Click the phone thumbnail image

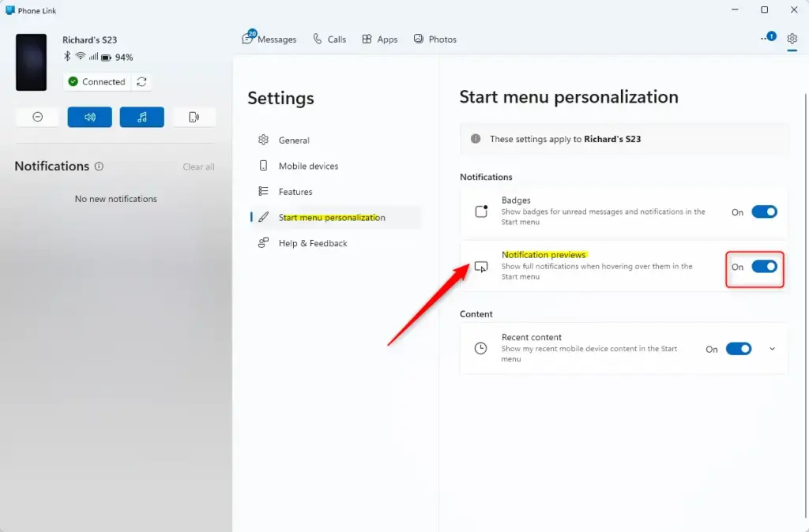click(31, 62)
